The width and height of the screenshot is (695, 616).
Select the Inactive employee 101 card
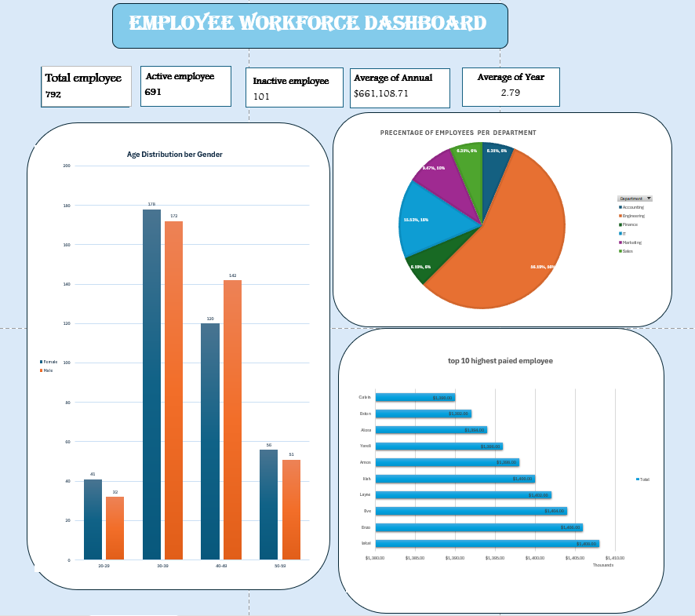[x=293, y=88]
